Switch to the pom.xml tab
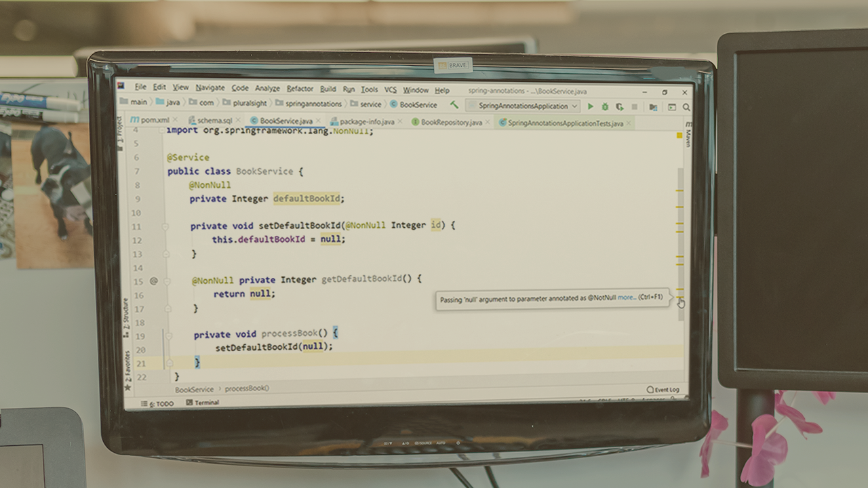The height and width of the screenshot is (488, 868). coord(153,119)
